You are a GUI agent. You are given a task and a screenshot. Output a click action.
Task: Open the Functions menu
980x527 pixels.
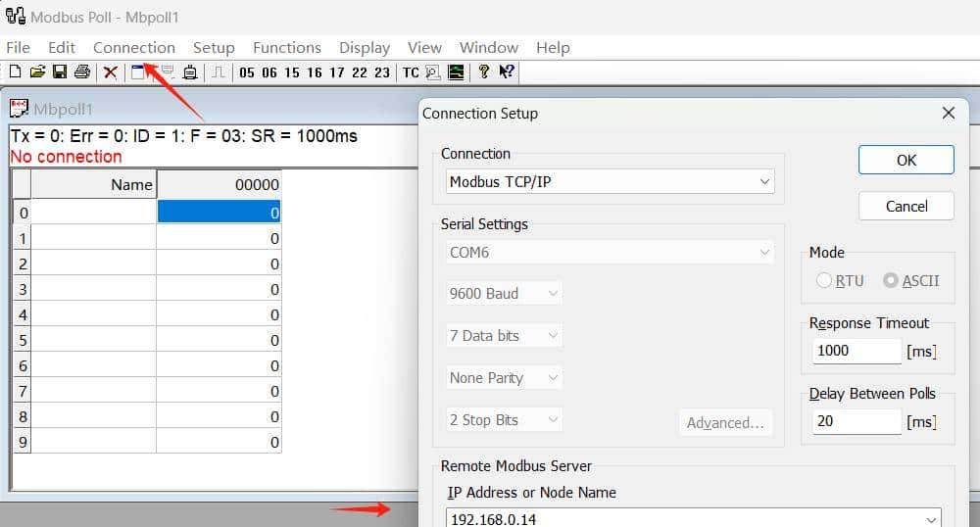click(287, 47)
